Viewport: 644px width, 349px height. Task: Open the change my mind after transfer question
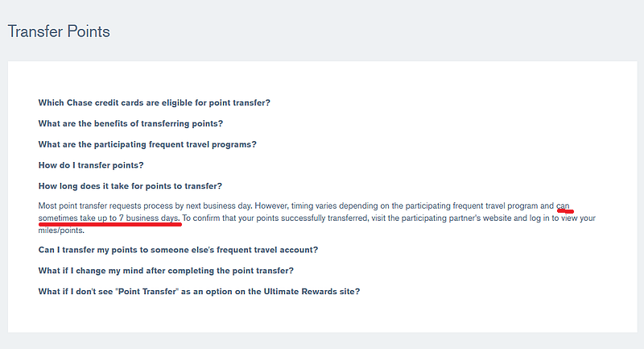pos(166,271)
